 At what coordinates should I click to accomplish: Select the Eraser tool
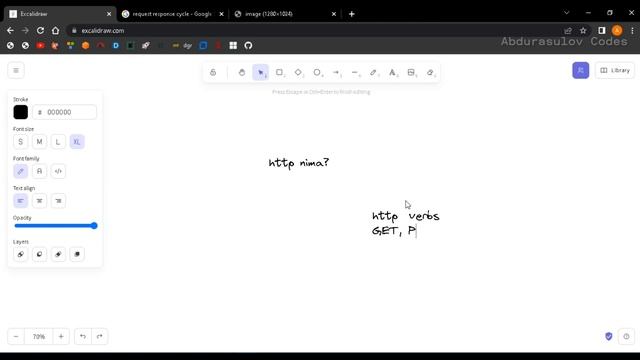[x=430, y=72]
